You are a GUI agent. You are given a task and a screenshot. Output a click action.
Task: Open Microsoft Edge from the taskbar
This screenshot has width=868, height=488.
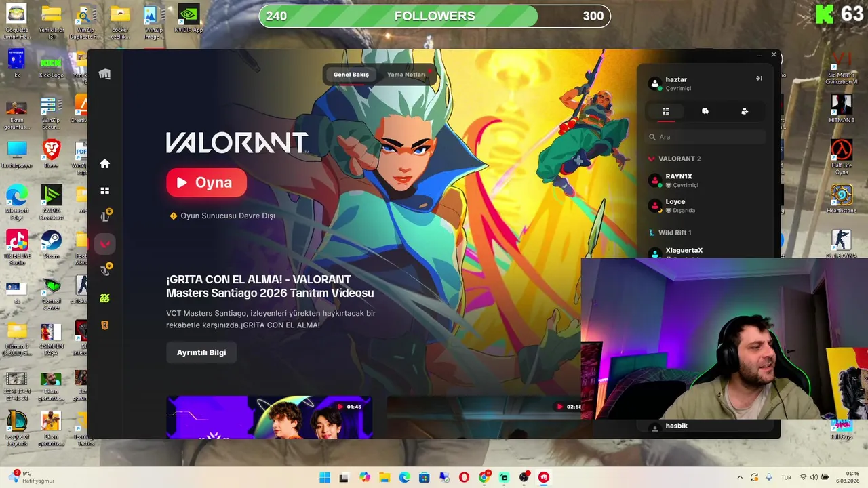coord(404,477)
